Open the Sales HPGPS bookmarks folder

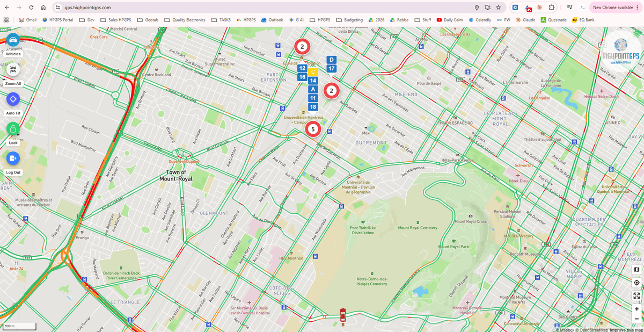(x=115, y=20)
